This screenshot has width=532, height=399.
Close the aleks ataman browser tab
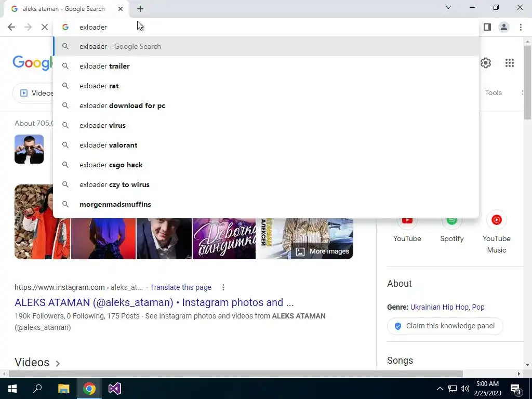click(121, 9)
